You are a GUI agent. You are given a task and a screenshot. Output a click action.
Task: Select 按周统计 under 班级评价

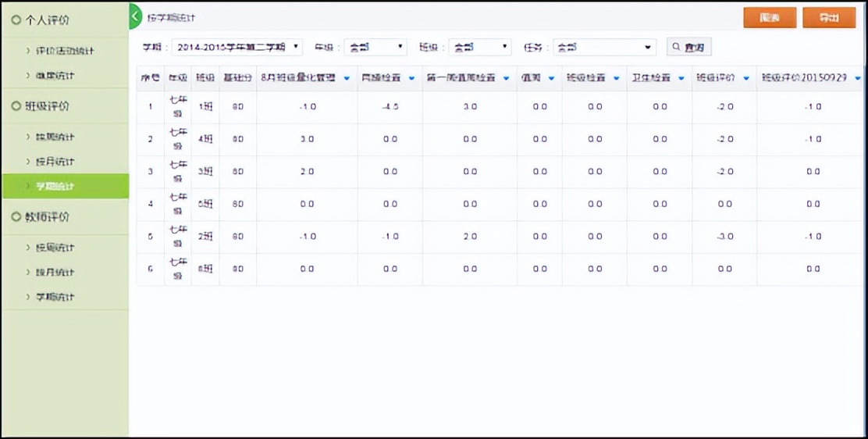(55, 137)
